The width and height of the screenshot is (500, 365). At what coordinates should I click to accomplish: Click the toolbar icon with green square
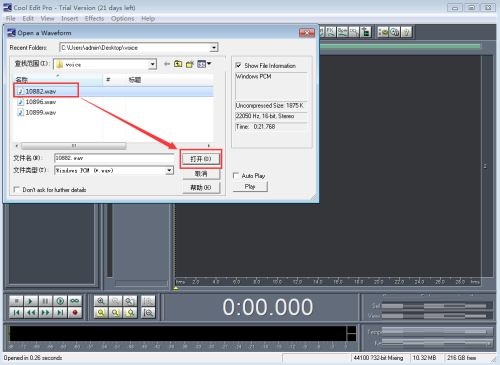click(x=366, y=32)
